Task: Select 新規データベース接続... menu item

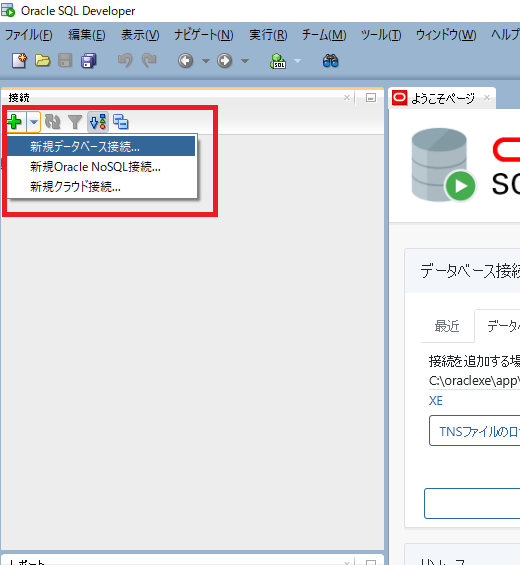Action: (x=101, y=146)
